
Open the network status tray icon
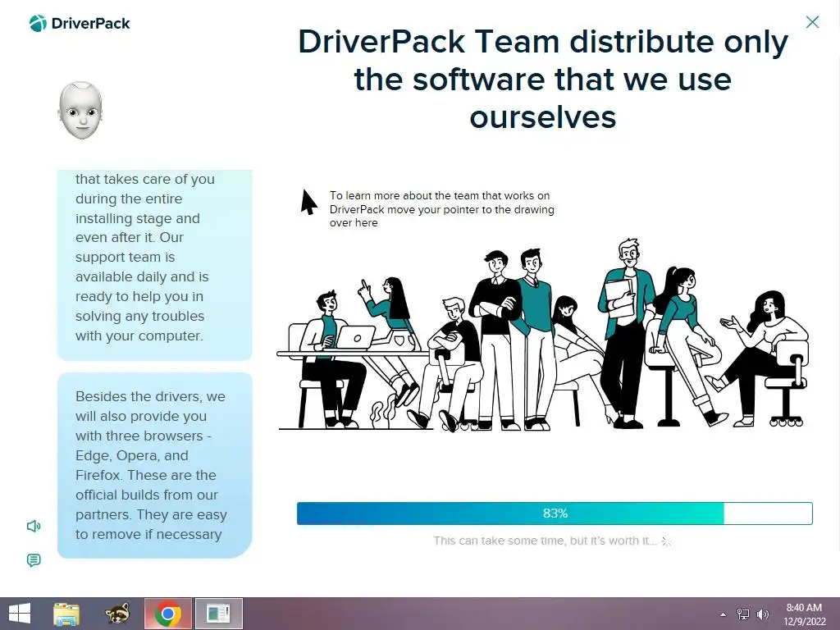[743, 614]
